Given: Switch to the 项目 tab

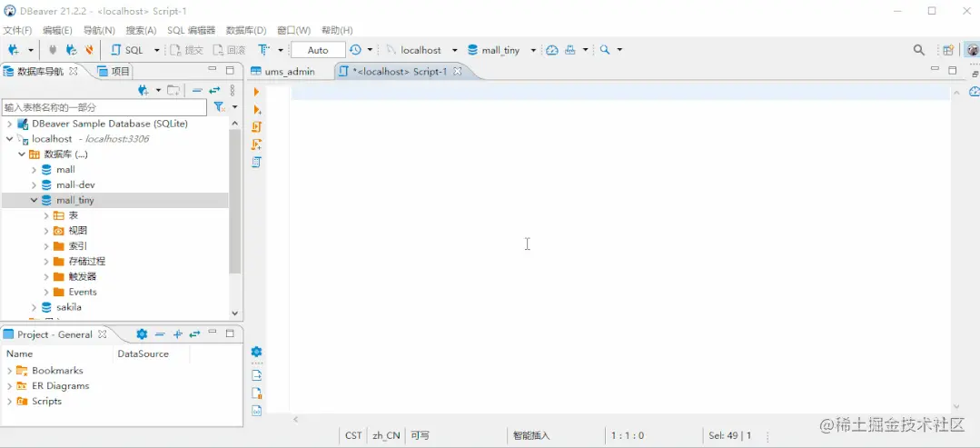Looking at the screenshot, I should pyautogui.click(x=114, y=71).
